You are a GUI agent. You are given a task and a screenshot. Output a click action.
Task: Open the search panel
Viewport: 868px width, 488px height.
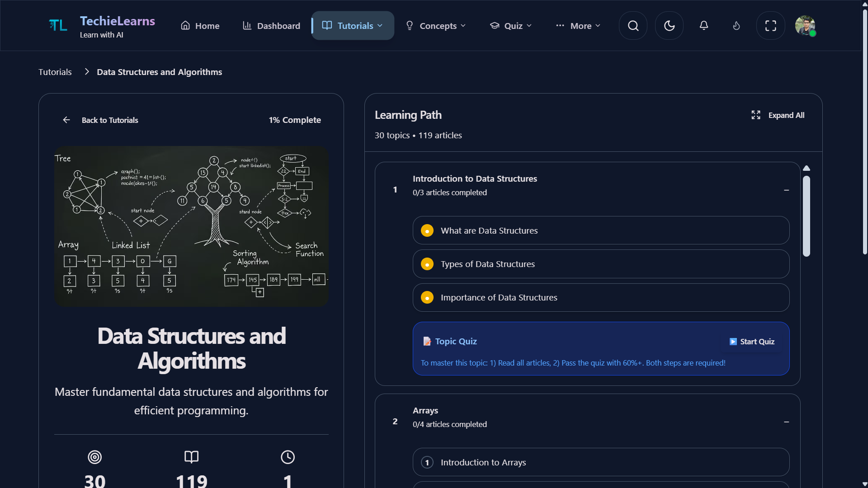point(632,26)
